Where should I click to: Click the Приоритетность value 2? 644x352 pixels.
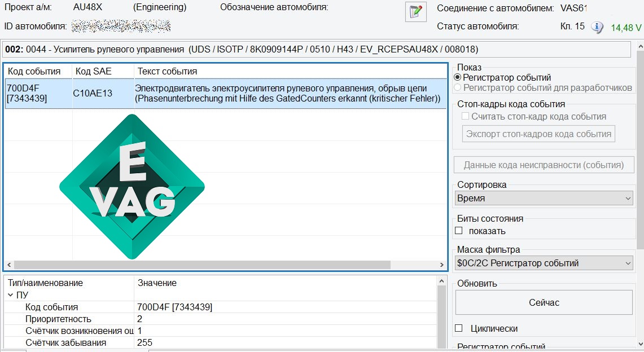[139, 319]
